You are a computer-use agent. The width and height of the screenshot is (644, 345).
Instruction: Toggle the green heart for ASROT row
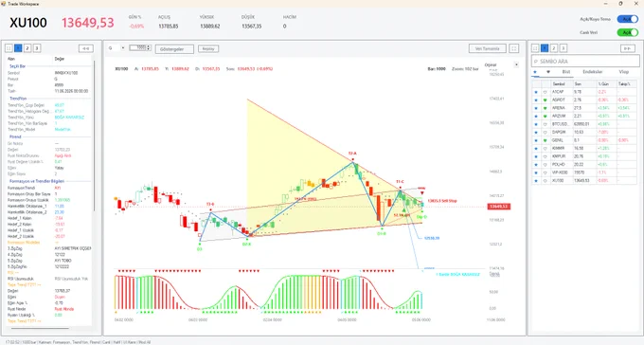[x=545, y=100]
